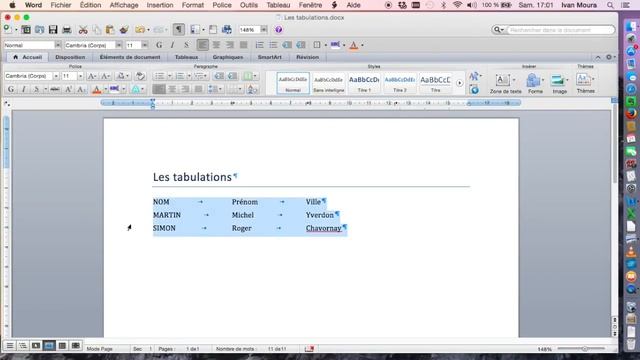Toggle italic I in the formatting bar
This screenshot has width=640, height=360.
click(173, 45)
